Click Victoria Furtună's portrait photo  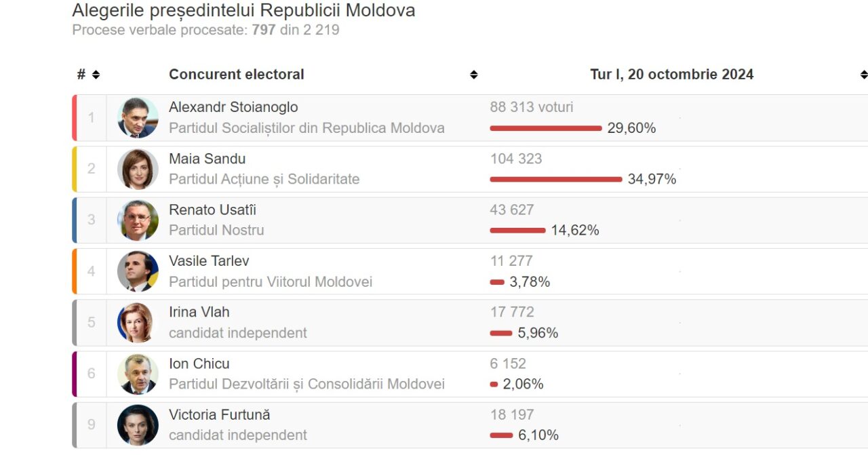(x=138, y=425)
